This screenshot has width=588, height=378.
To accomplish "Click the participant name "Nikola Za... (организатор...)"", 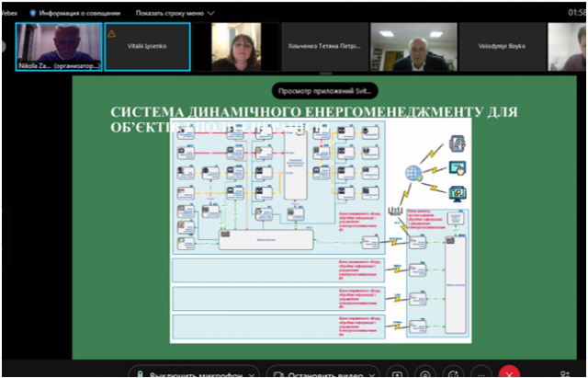I will coord(59,66).
